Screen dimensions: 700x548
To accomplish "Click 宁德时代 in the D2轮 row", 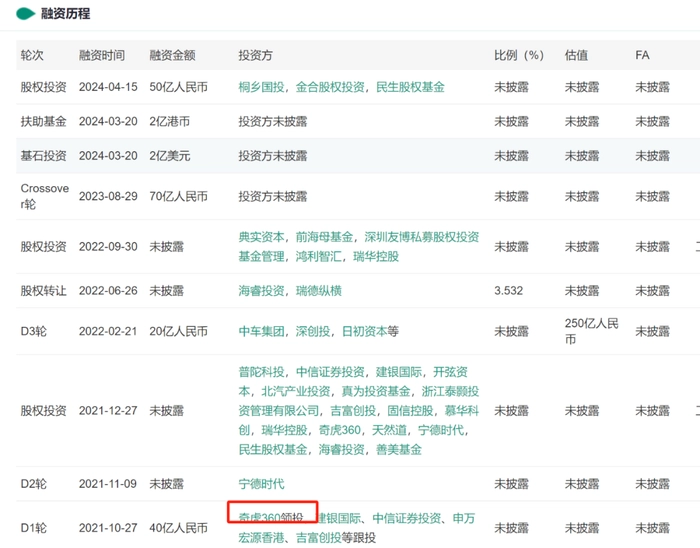I will pos(262,484).
